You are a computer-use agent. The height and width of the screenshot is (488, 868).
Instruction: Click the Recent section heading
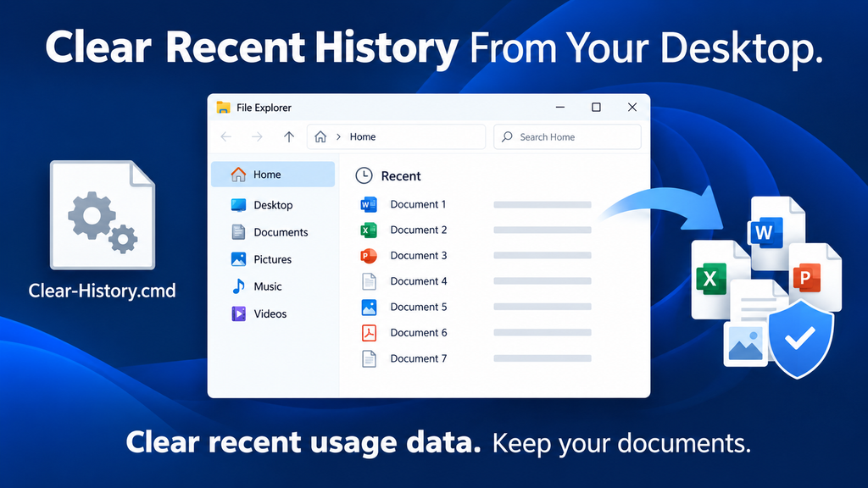tap(401, 176)
